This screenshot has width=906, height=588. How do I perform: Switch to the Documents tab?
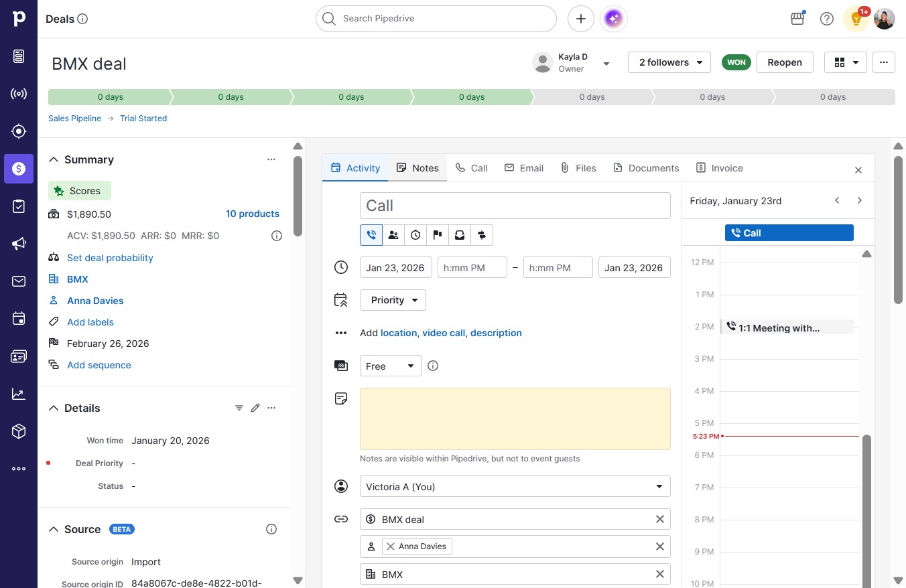[x=646, y=168]
